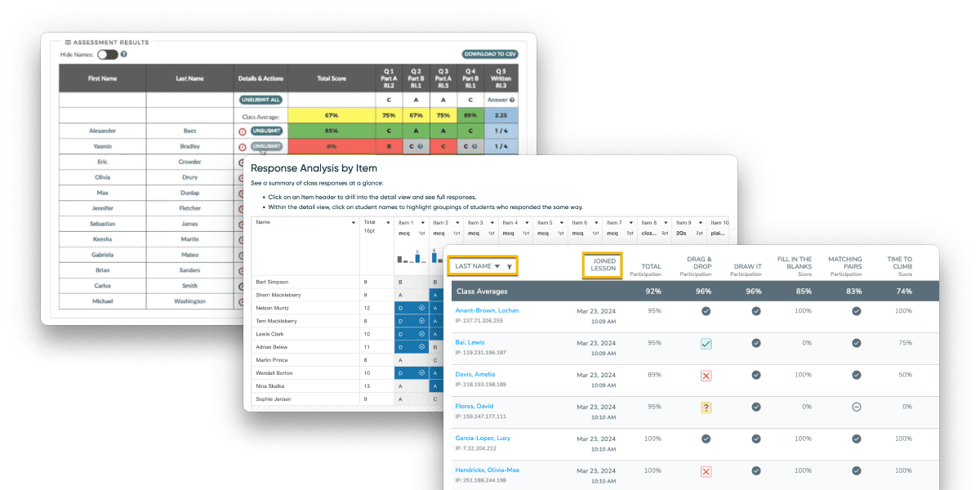Open the Item 8 column dropdown arrow

coord(666,222)
